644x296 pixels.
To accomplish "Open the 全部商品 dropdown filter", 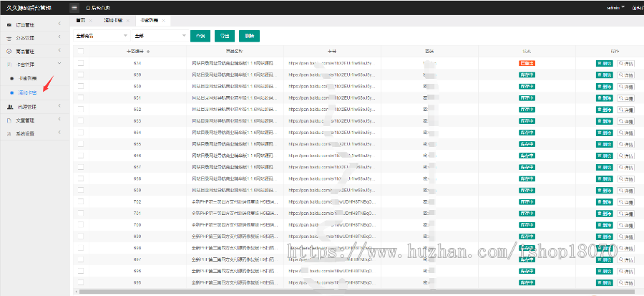I will 101,35.
